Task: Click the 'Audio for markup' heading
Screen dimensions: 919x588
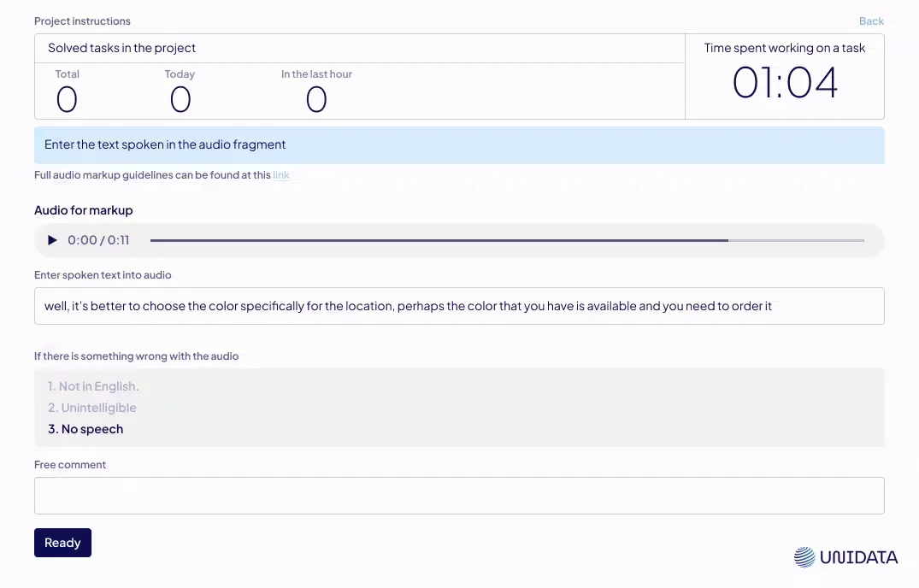Action: pyautogui.click(x=83, y=210)
